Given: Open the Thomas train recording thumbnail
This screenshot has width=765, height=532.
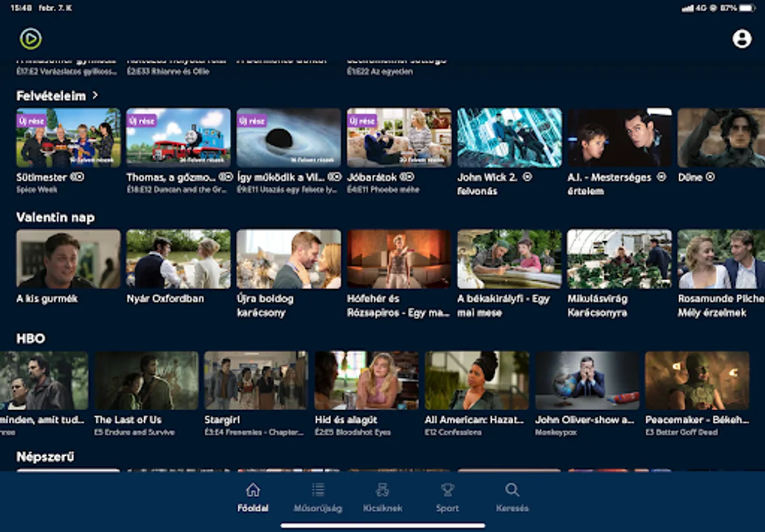Looking at the screenshot, I should pos(179,138).
